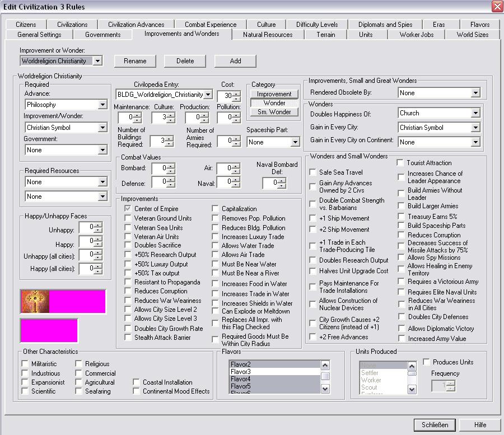Click the small magenta image swatch
The image size is (504, 435).
[49, 330]
